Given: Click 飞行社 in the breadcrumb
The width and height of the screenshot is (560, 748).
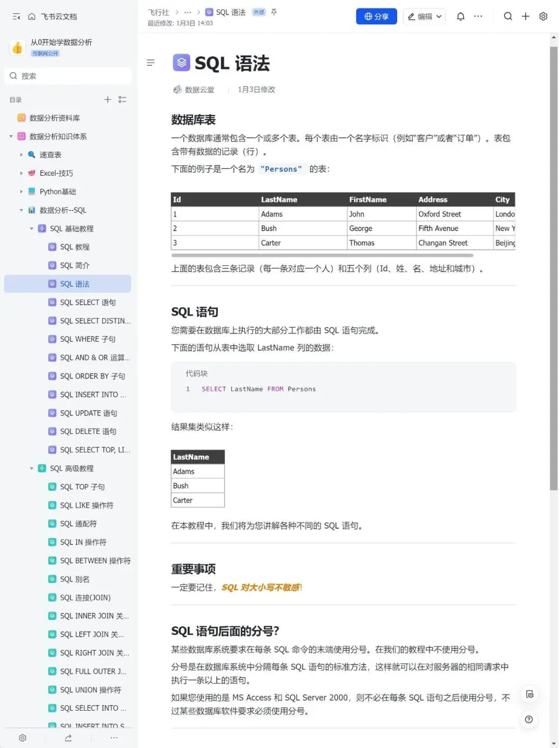Looking at the screenshot, I should click(158, 12).
